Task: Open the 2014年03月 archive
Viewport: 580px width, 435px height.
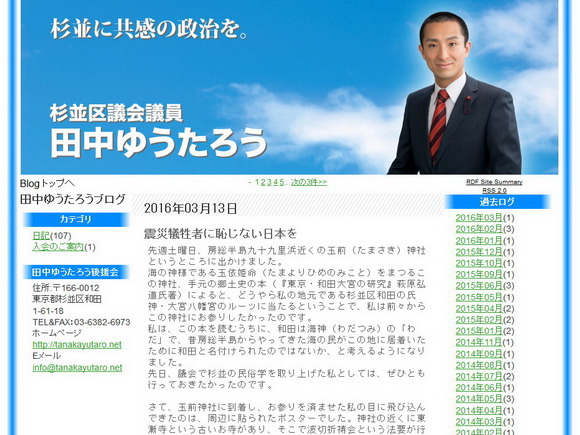Action: (479, 422)
